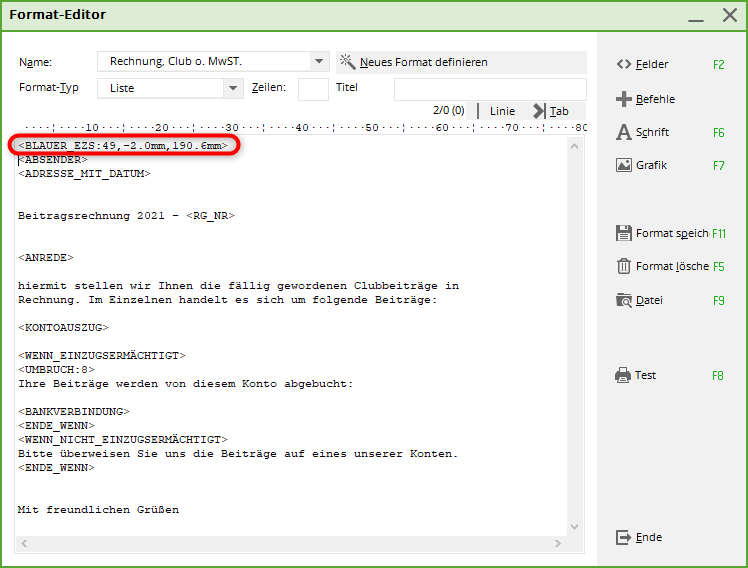This screenshot has width=748, height=568.
Task: Open the Format-Typ dropdown arrow
Action: (x=233, y=88)
